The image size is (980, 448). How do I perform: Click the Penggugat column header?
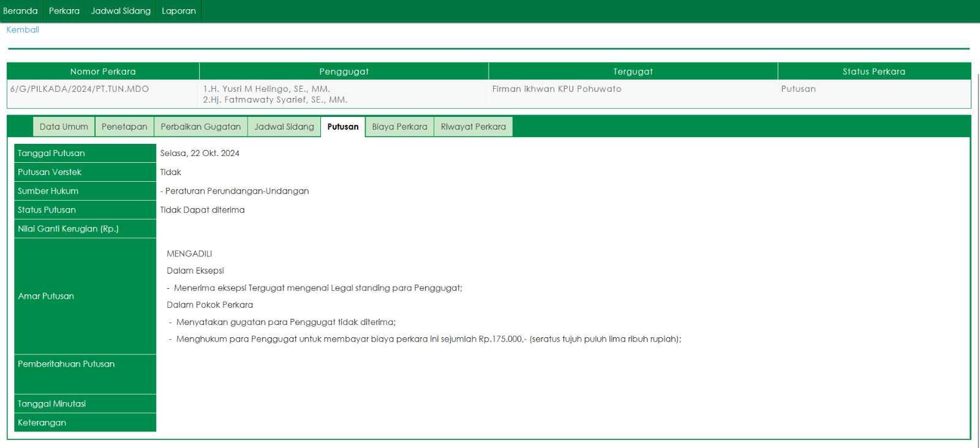coord(344,72)
